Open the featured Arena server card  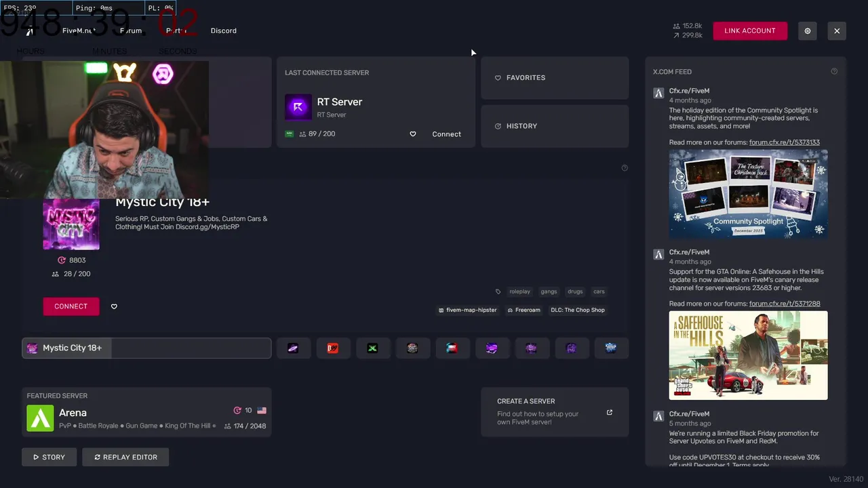click(146, 412)
